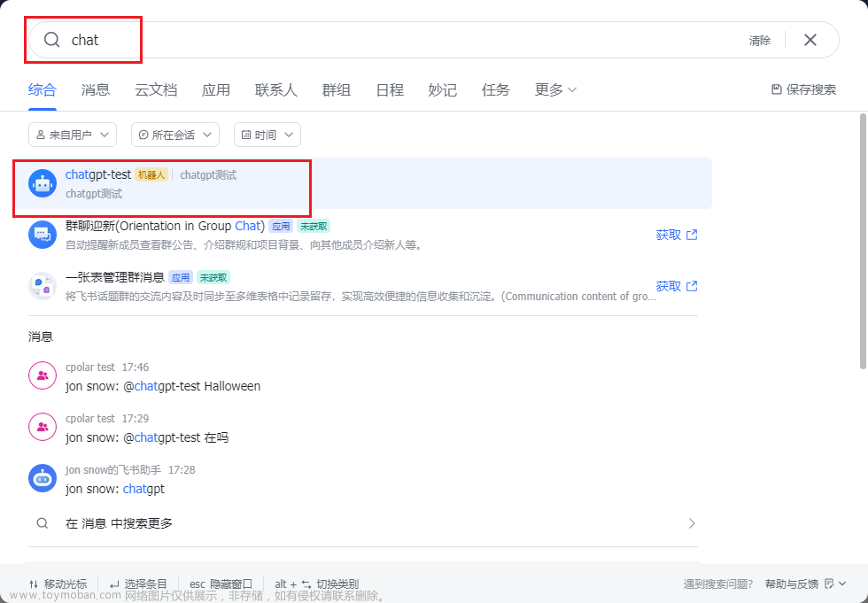Click the chatgpt-test robot avatar icon

(43, 183)
